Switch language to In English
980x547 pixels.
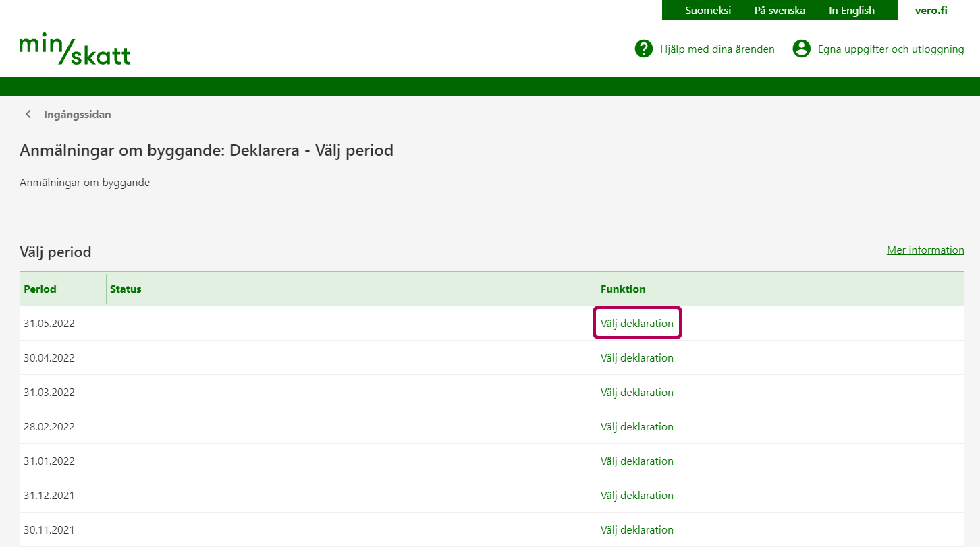click(851, 11)
